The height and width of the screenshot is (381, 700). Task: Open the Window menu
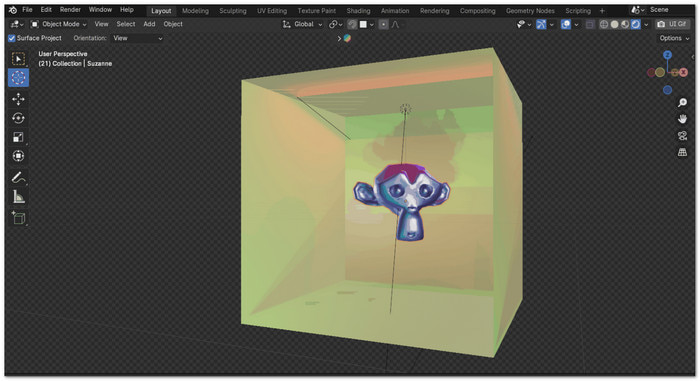click(x=100, y=10)
